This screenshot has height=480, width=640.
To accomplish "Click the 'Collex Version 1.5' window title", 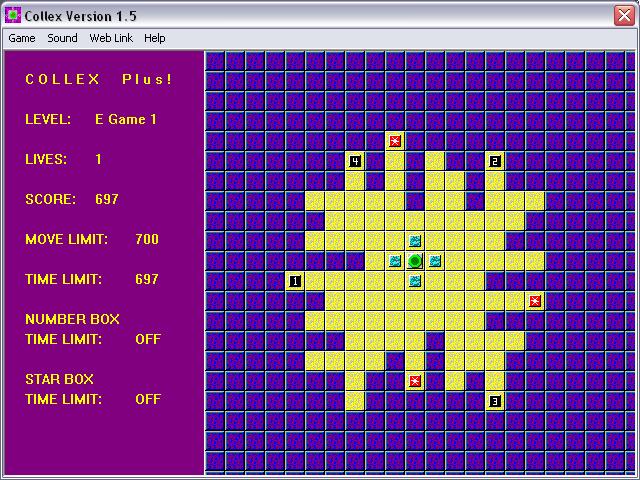I will (x=80, y=16).
